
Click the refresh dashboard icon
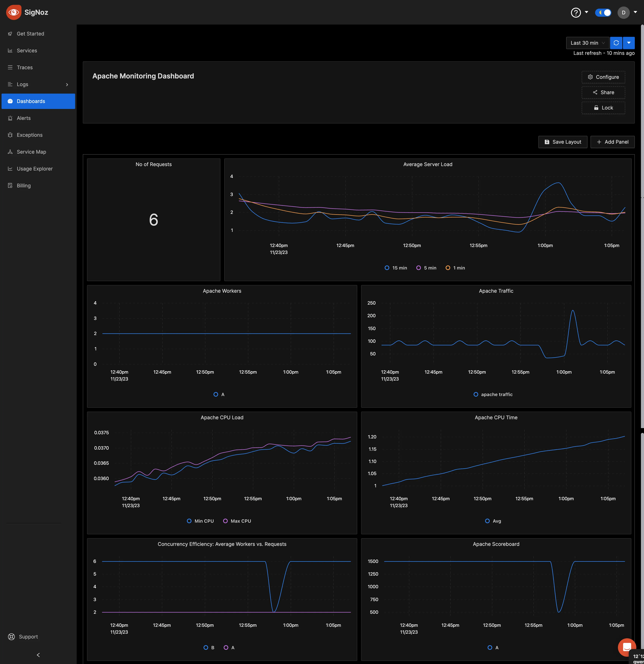[616, 43]
